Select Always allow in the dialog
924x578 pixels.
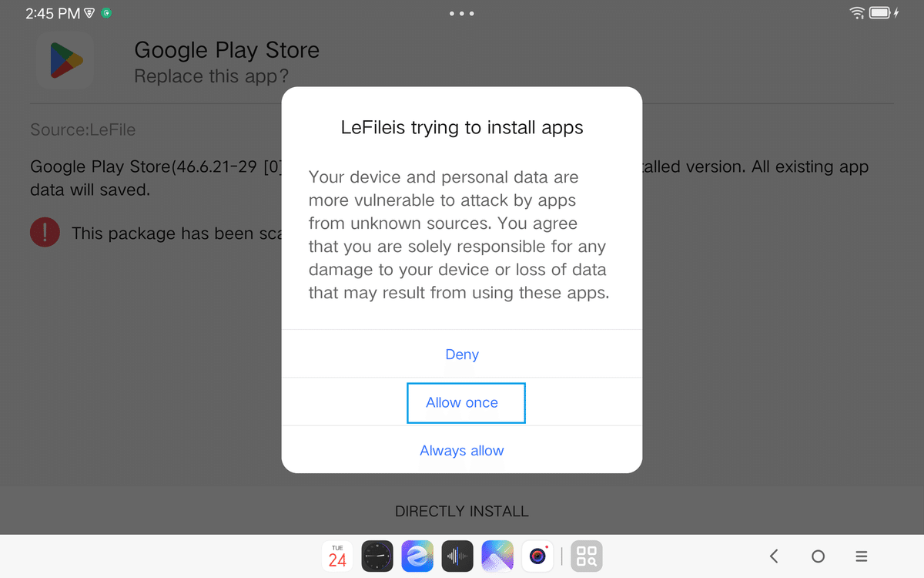[462, 451]
